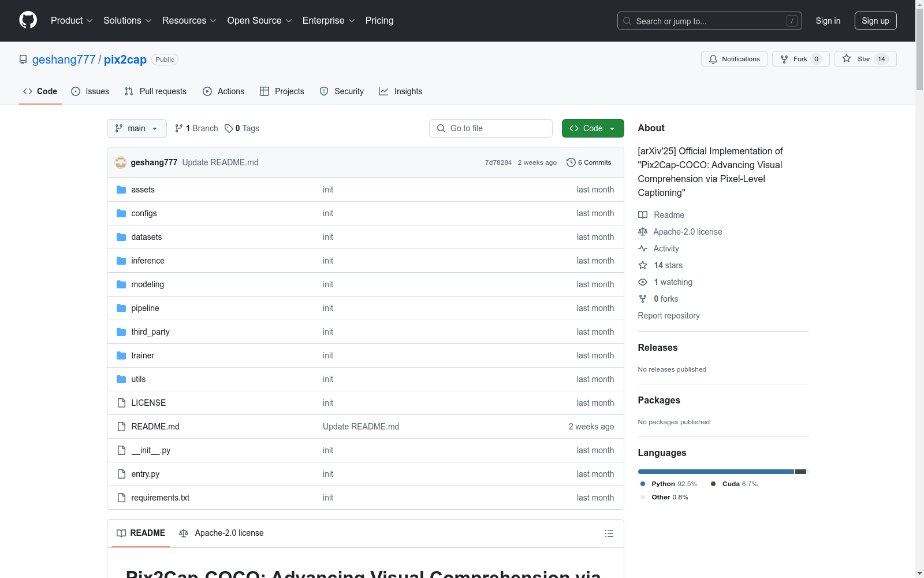Screen dimensions: 924x578
Task: Click the eye icon beside watching
Action: 643,282
